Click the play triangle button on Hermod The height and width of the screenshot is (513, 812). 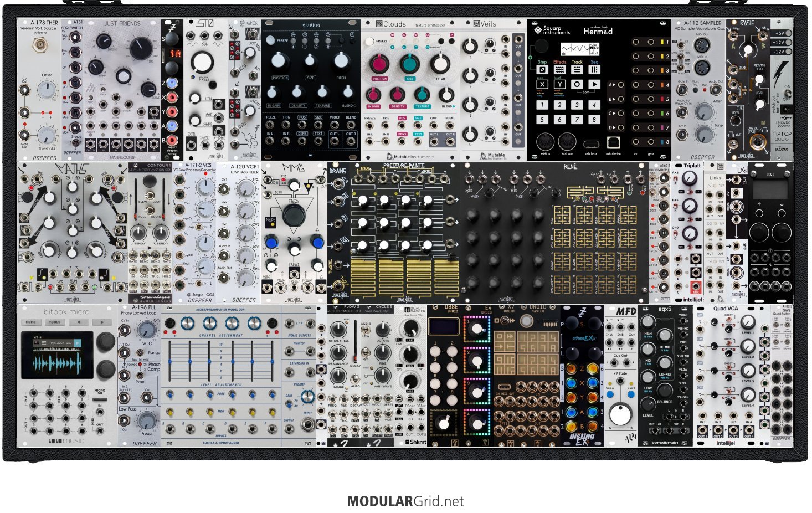pos(594,85)
